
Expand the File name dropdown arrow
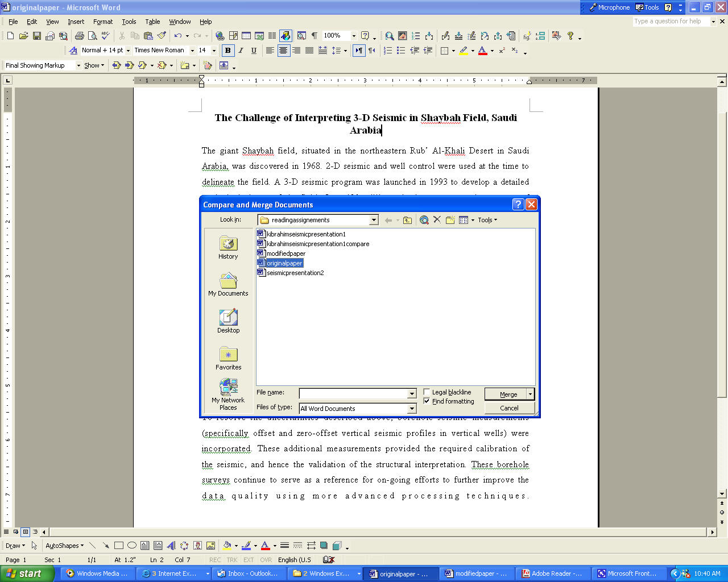pos(412,394)
